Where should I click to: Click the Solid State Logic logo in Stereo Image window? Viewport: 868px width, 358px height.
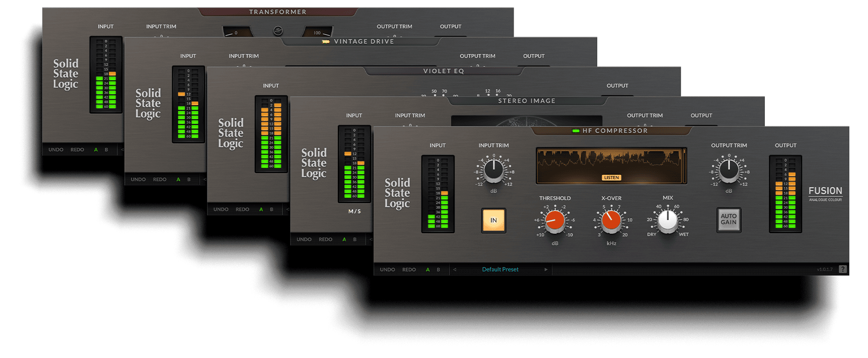click(314, 163)
